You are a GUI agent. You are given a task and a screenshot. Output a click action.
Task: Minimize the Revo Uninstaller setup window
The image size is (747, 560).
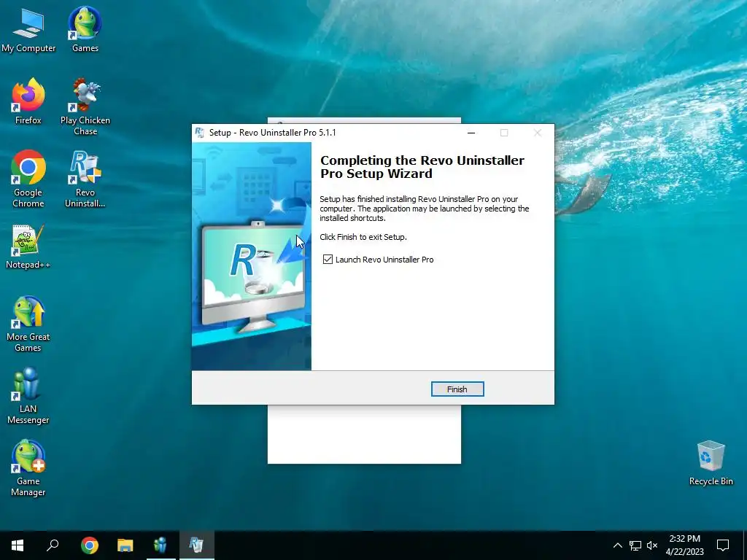click(471, 133)
